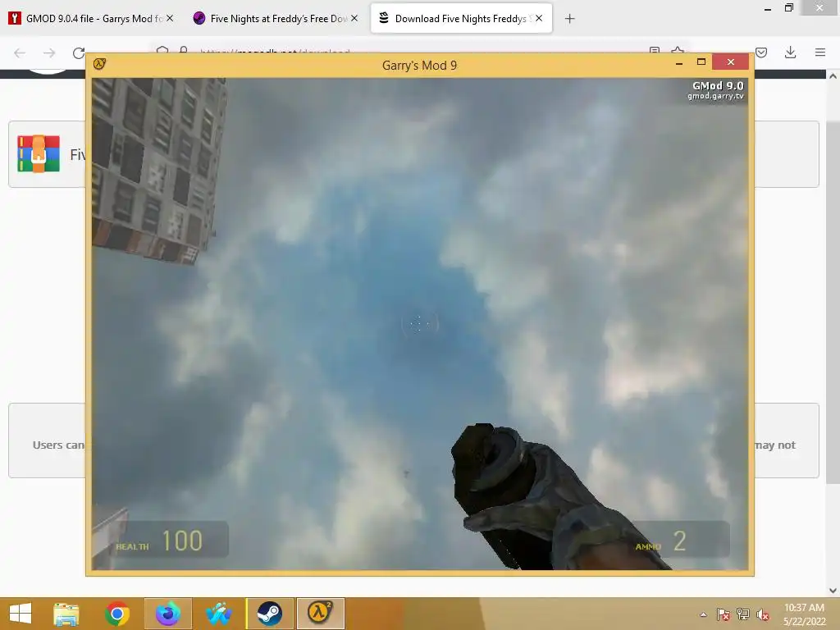Go forward in Firefox history
840x630 pixels.
(49, 52)
